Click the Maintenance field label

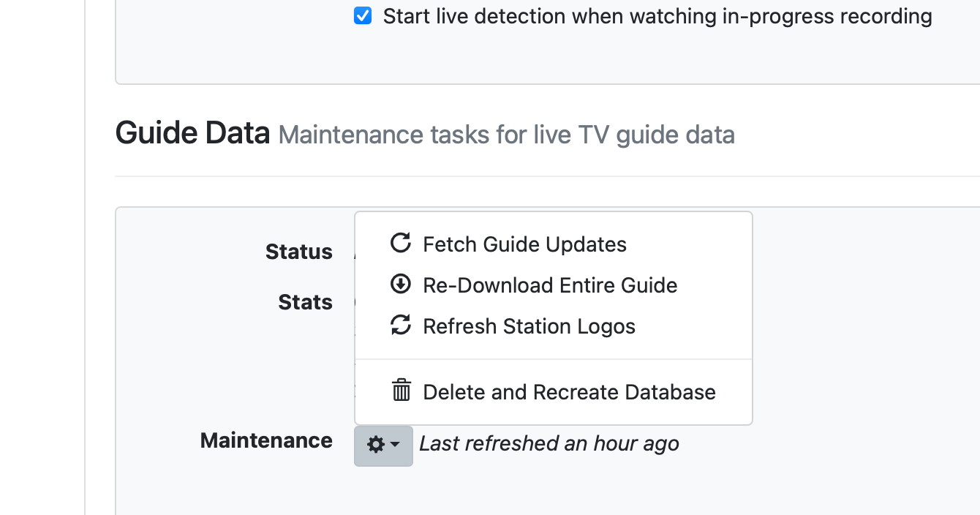click(266, 440)
